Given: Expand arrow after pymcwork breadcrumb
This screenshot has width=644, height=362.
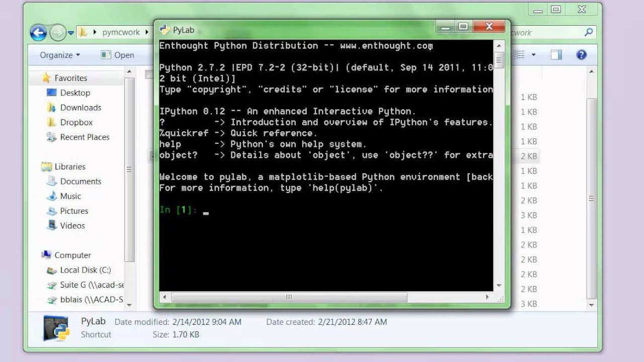Looking at the screenshot, I should point(147,32).
